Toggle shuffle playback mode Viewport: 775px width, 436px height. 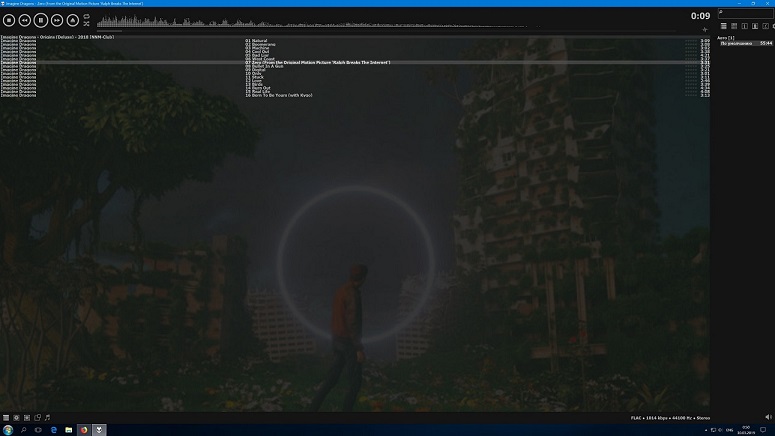click(87, 24)
